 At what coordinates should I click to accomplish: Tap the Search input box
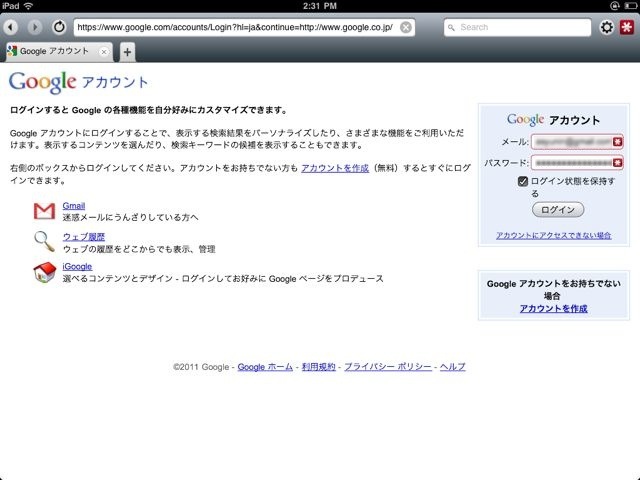point(517,27)
